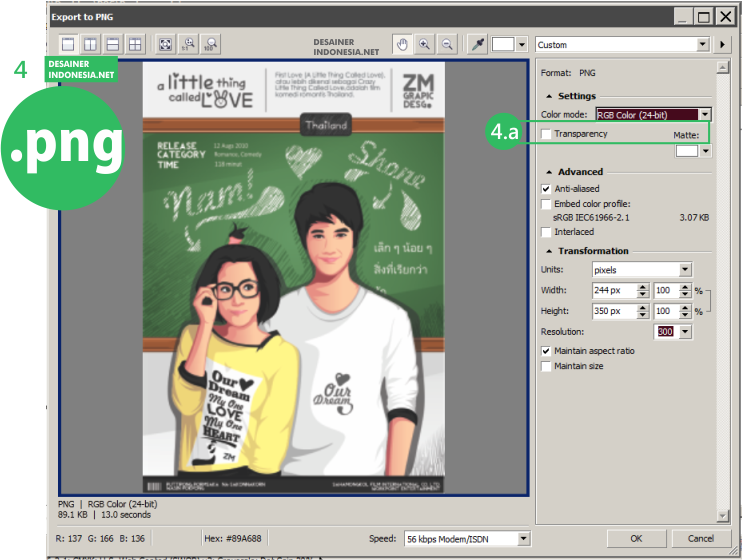
Task: Select two horizontal previews layout
Action: (x=113, y=44)
